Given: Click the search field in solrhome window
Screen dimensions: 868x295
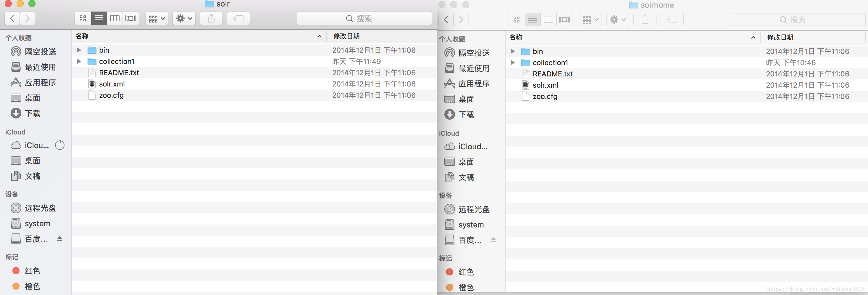Looking at the screenshot, I should pos(798,20).
